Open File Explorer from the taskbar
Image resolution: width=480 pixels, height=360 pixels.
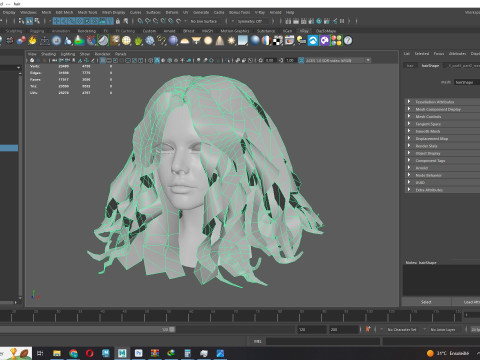pyautogui.click(x=57, y=353)
